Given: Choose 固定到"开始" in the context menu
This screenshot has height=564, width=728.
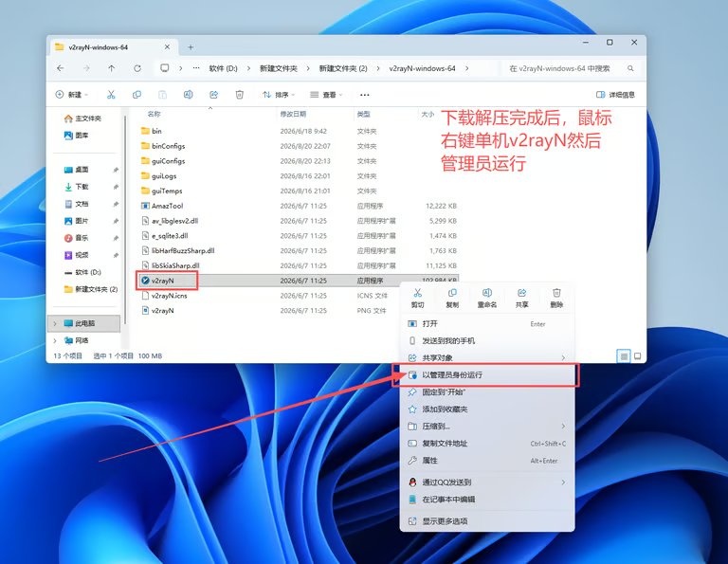Looking at the screenshot, I should click(x=487, y=392).
